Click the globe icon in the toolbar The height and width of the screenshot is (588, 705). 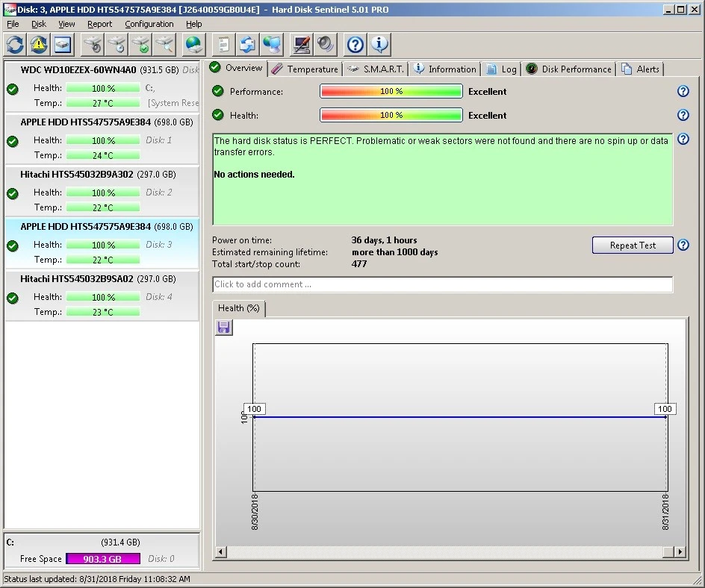tap(193, 45)
